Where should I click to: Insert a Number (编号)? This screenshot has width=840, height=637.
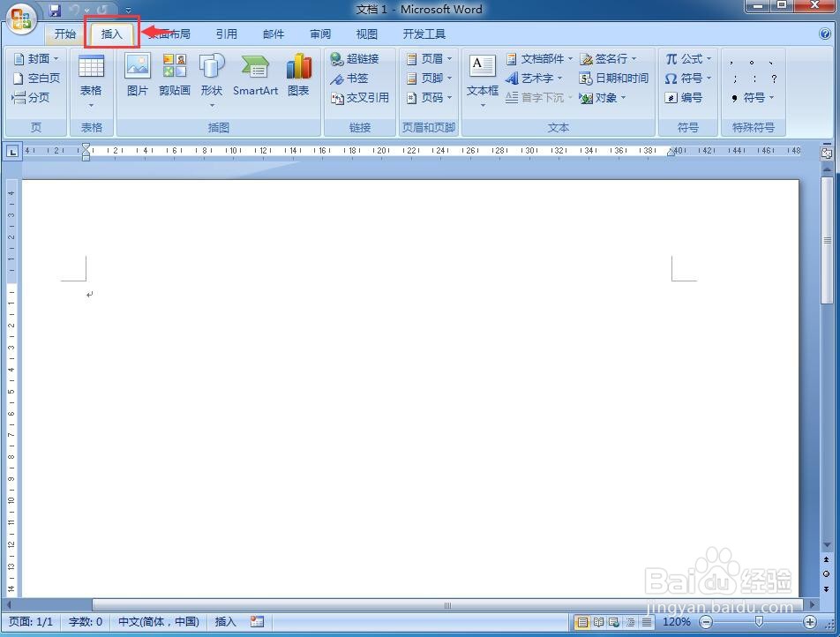point(683,98)
